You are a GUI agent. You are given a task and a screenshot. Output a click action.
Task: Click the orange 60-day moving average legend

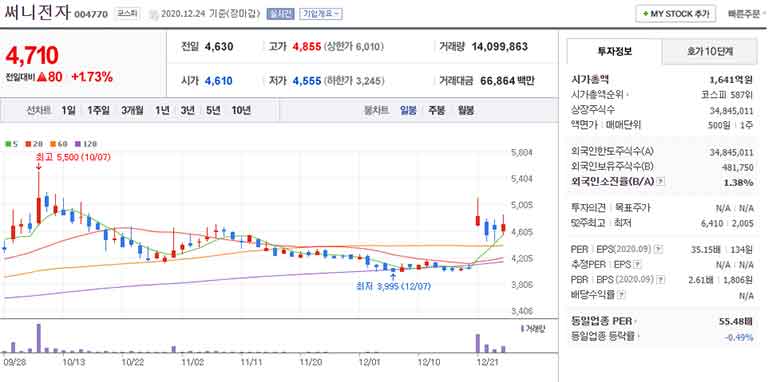click(x=59, y=144)
